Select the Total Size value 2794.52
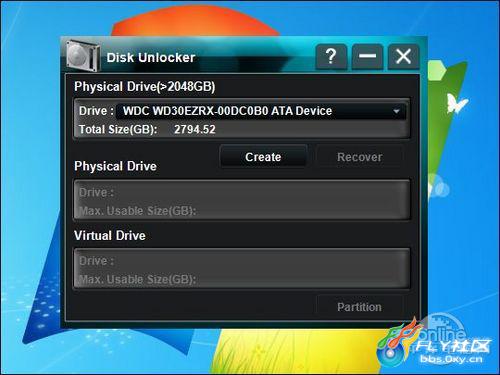This screenshot has width=500, height=375. click(x=195, y=129)
